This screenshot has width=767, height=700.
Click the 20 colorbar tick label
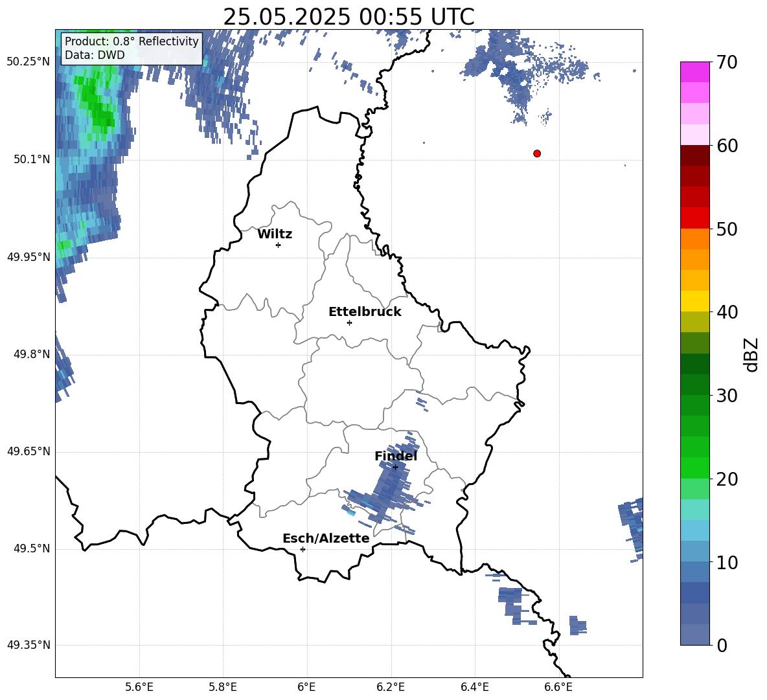[727, 479]
